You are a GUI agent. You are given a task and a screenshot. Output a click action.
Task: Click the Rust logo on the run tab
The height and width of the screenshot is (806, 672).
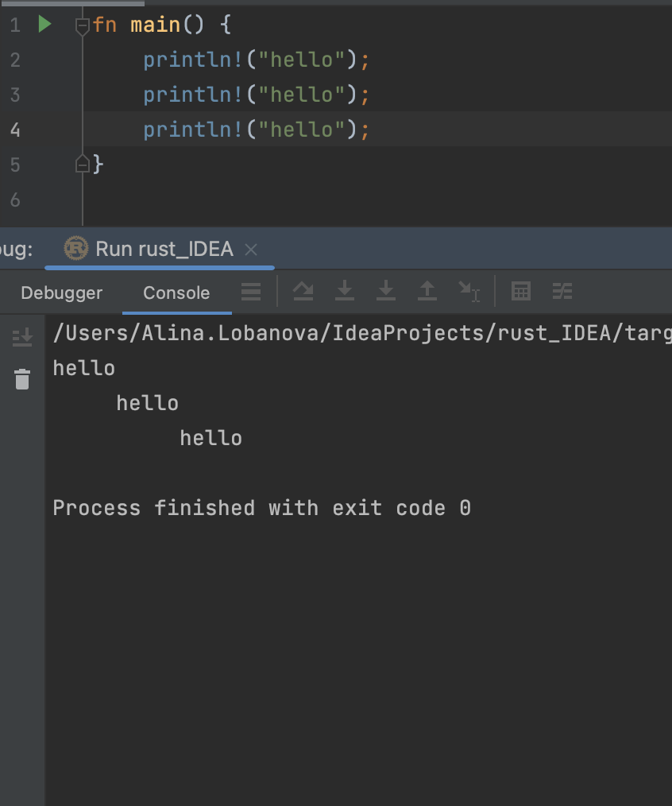(x=75, y=249)
